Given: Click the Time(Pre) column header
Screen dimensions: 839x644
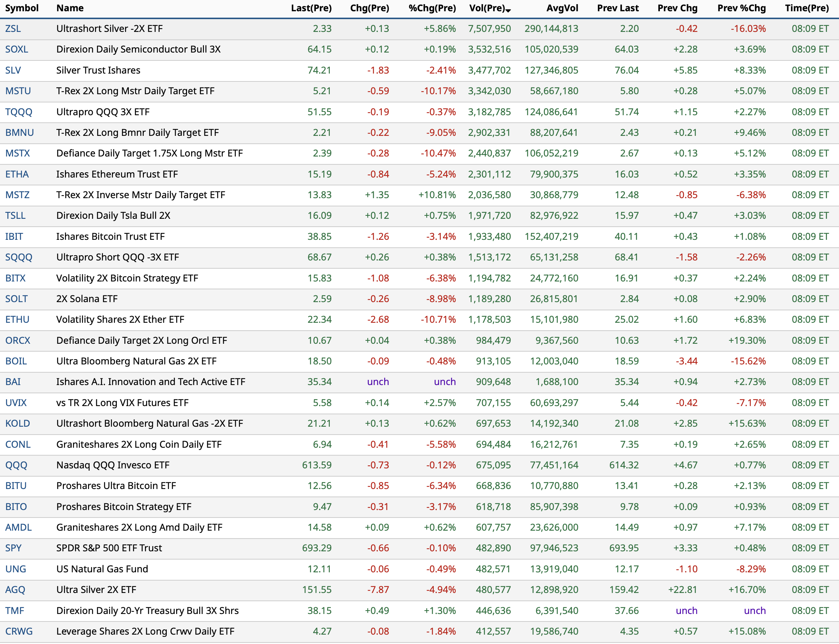Looking at the screenshot, I should tap(806, 8).
